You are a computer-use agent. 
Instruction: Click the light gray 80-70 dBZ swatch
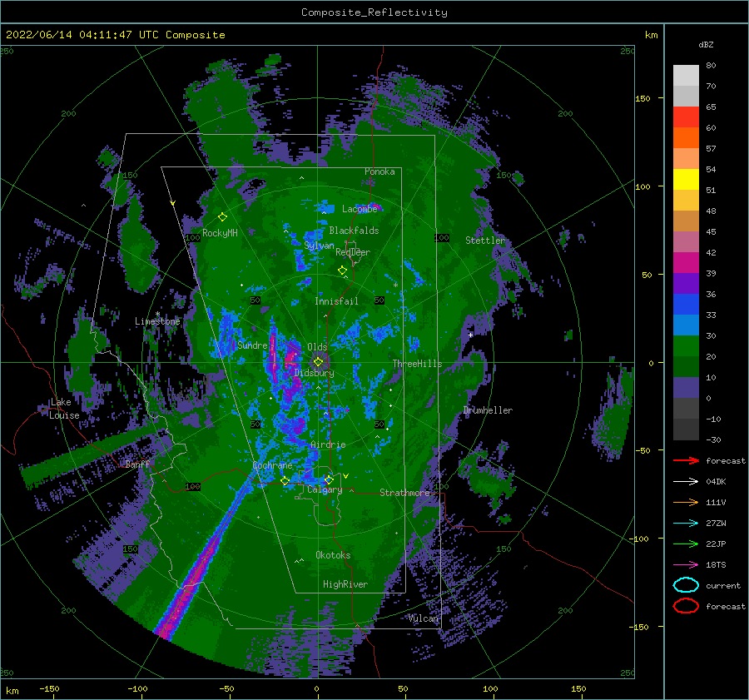686,76
